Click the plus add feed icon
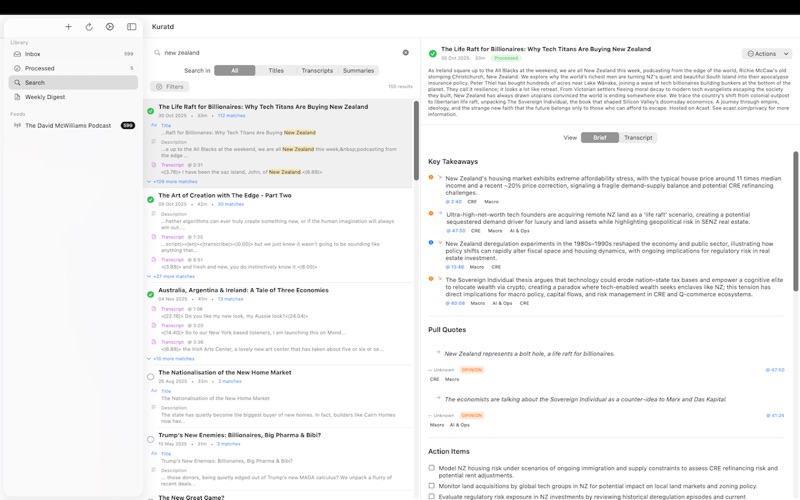 [68, 27]
